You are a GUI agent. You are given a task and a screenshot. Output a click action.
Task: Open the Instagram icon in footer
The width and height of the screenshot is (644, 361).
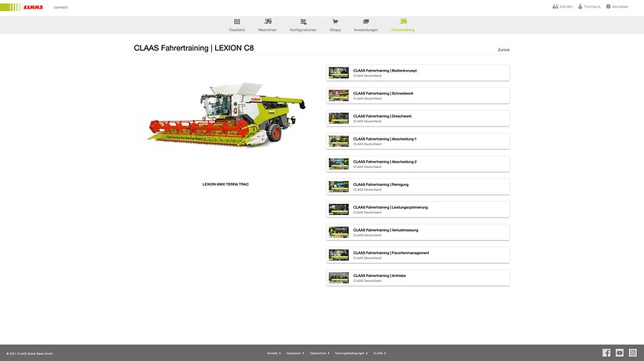tap(633, 353)
